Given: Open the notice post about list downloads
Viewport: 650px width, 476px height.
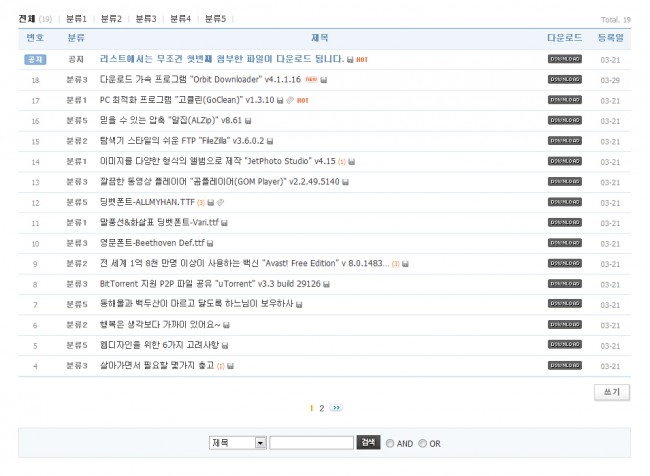Looking at the screenshot, I should coord(222,59).
